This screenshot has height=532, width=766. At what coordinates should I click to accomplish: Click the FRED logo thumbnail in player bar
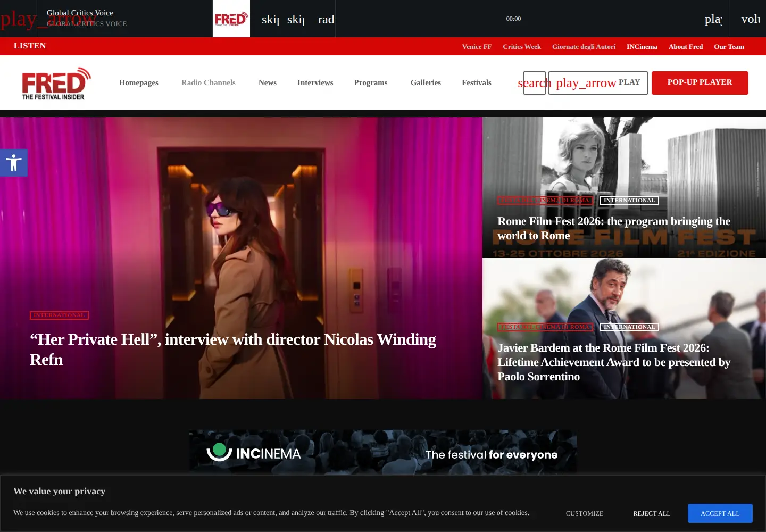[x=231, y=19]
